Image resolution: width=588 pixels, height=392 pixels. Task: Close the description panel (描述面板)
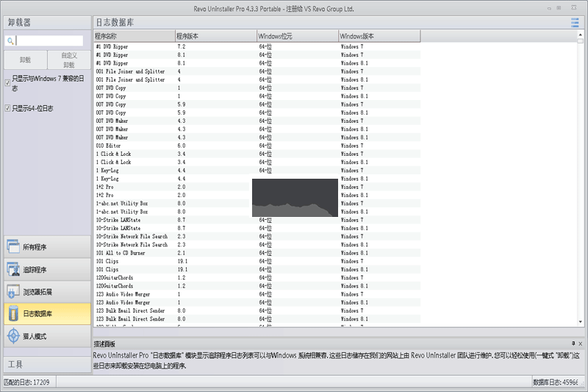tap(580, 343)
